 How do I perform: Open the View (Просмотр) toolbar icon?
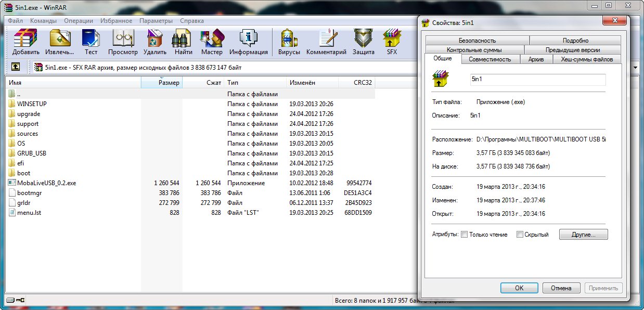point(123,42)
